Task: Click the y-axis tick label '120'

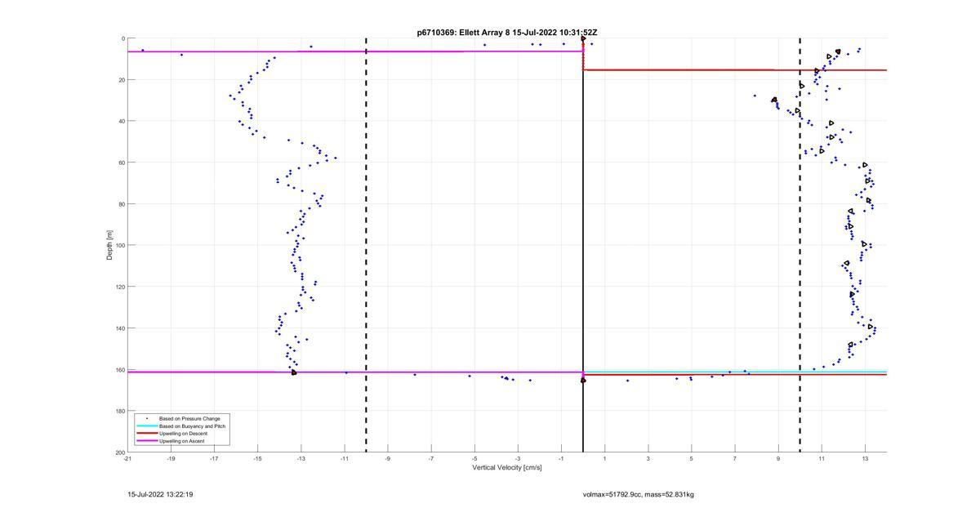Action: point(119,287)
